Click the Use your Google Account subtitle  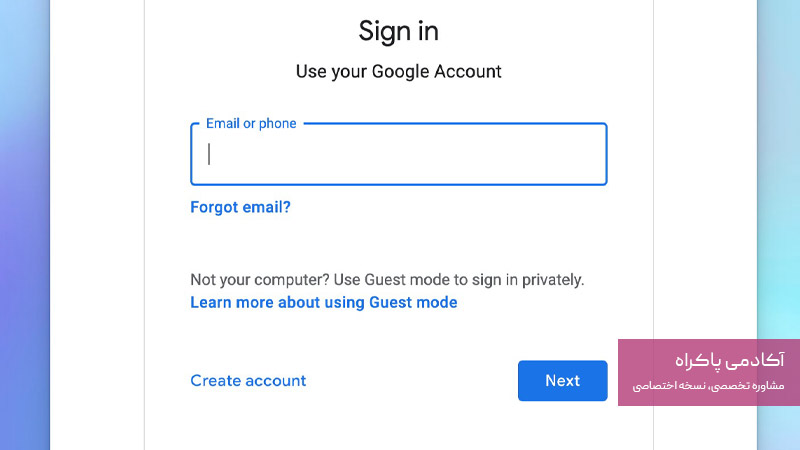(398, 72)
